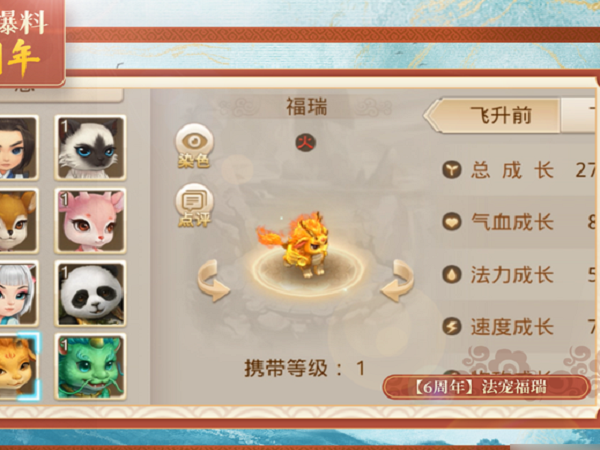Click the 气血成长 heart icon
Screen dimensions: 600x450
click(452, 222)
